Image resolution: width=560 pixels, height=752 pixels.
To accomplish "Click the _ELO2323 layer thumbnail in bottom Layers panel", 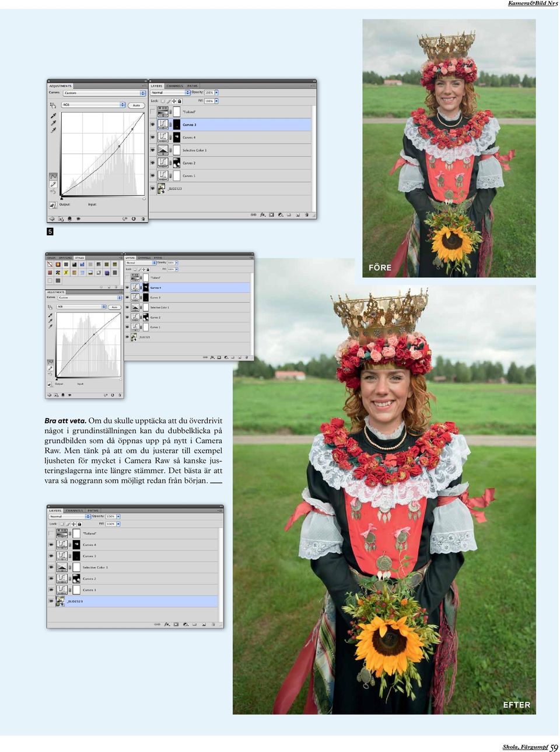I will 60,601.
